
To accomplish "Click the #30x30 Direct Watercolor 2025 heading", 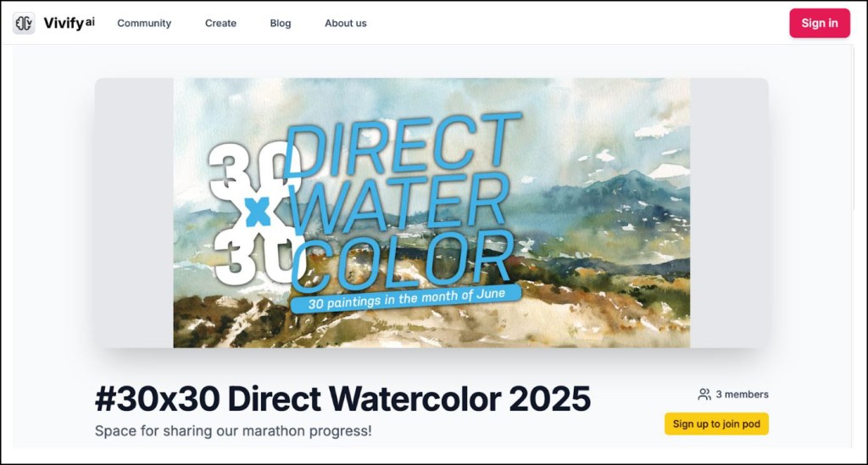I will coord(342,399).
